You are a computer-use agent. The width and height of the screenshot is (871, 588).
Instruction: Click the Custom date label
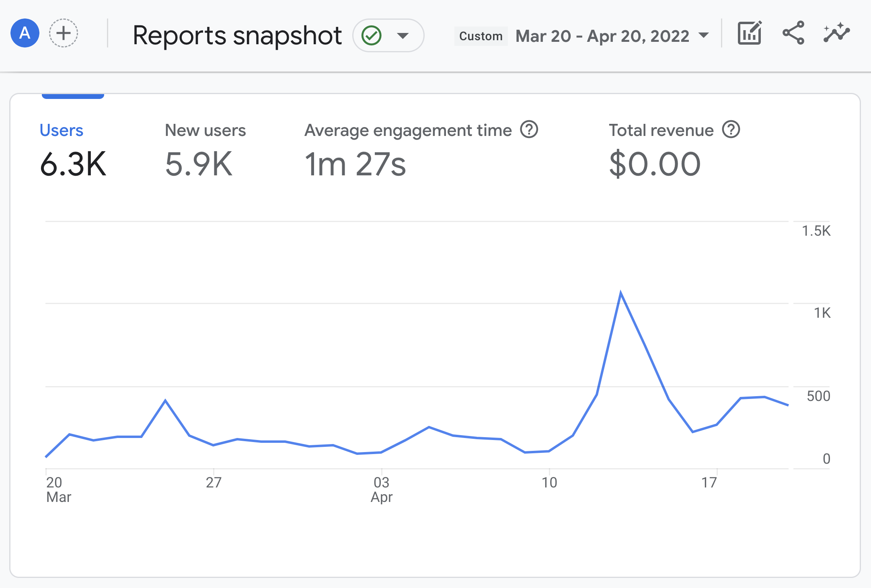481,36
